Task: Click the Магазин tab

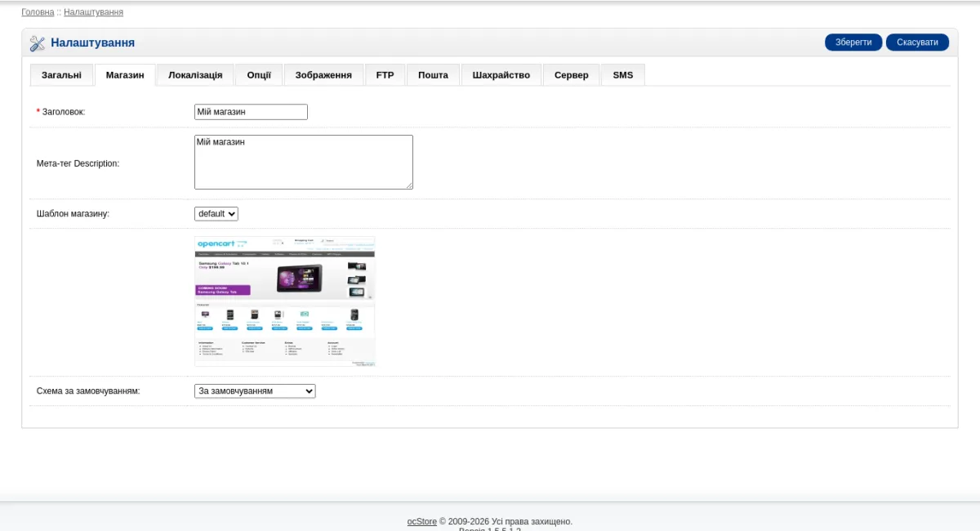Action: pos(125,75)
